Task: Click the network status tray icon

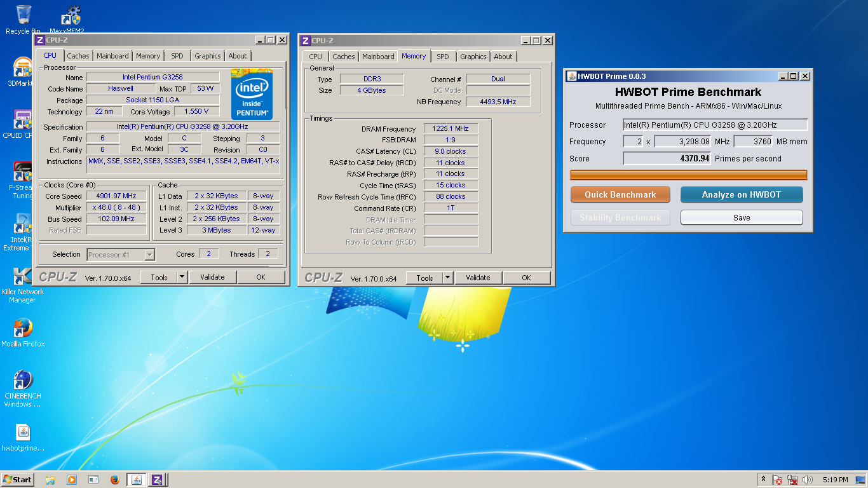Action: [x=792, y=480]
